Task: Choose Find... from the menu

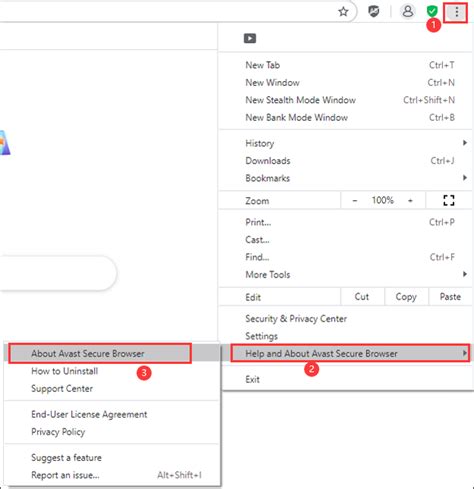Action: point(346,257)
